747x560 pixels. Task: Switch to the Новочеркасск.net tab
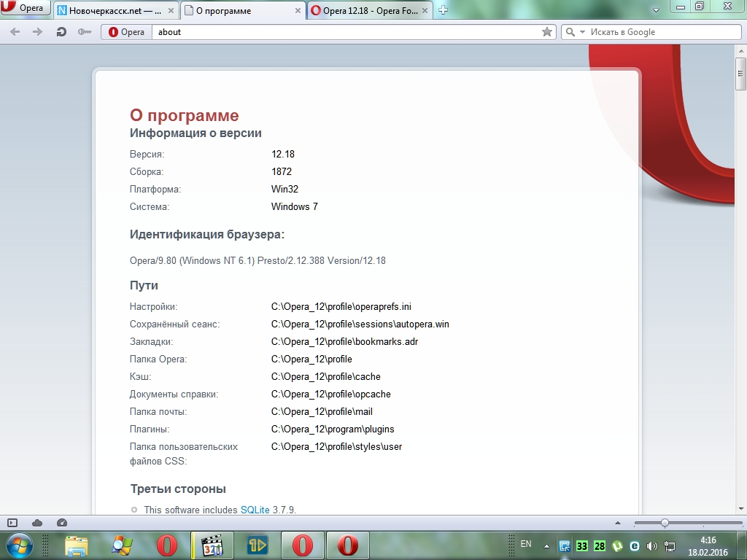[x=116, y=10]
